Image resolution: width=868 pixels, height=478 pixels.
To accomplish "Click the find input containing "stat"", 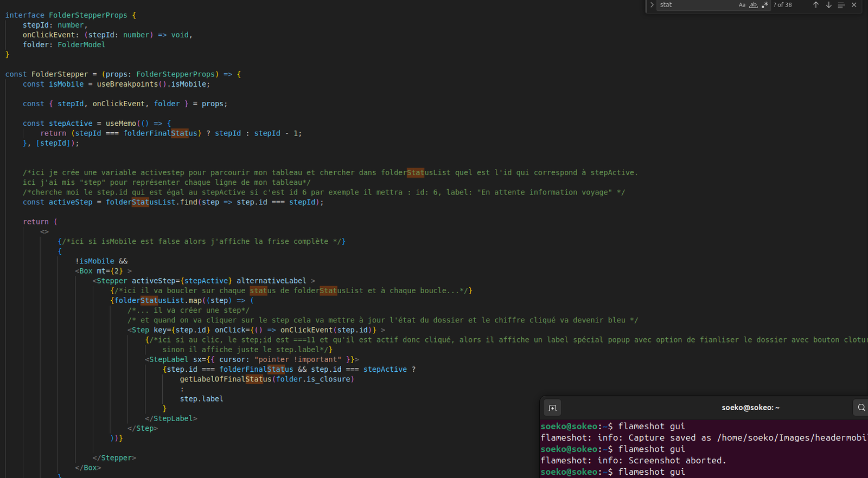I will (695, 5).
